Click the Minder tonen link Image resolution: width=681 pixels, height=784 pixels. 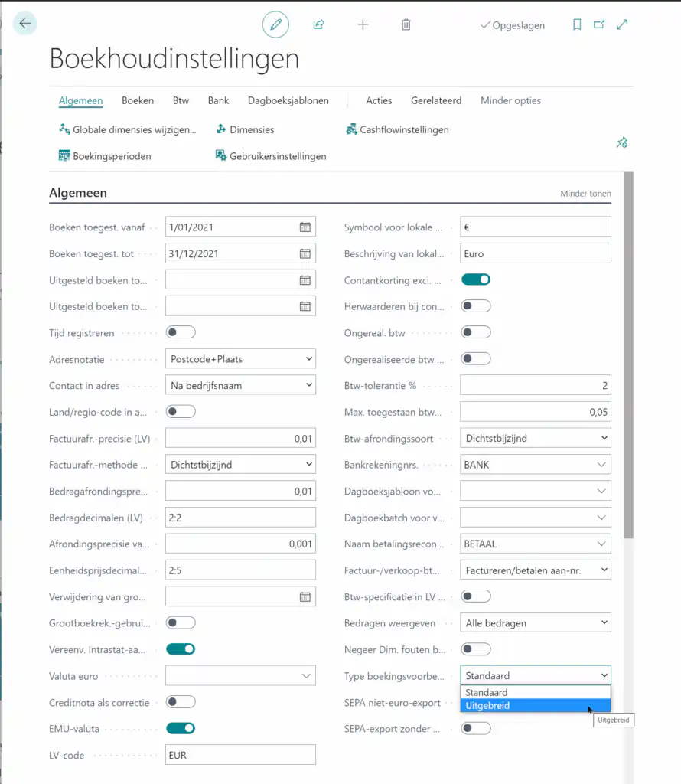click(585, 194)
